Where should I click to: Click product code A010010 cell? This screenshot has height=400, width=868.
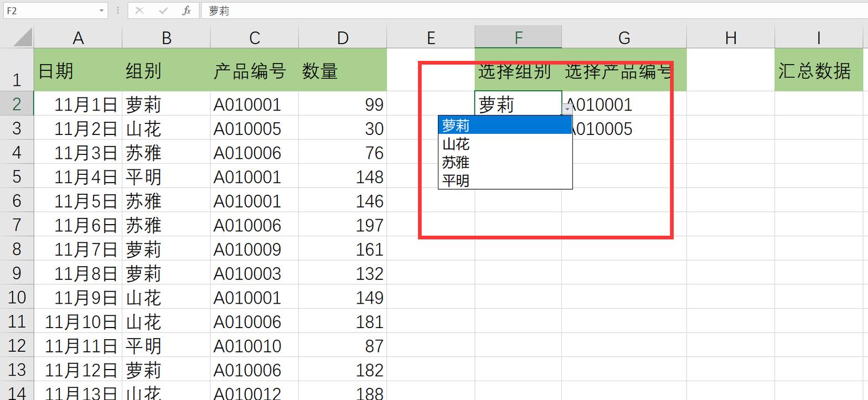[x=254, y=346]
